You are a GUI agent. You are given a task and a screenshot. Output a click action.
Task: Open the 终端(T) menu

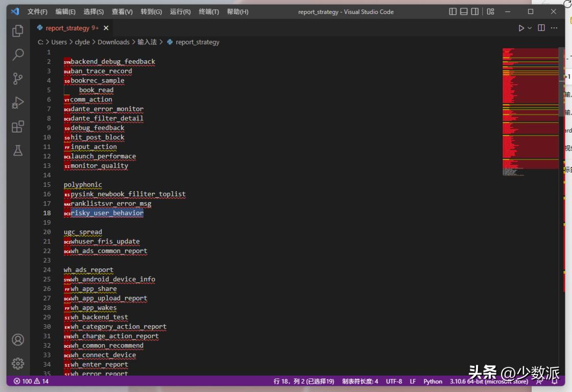click(209, 12)
